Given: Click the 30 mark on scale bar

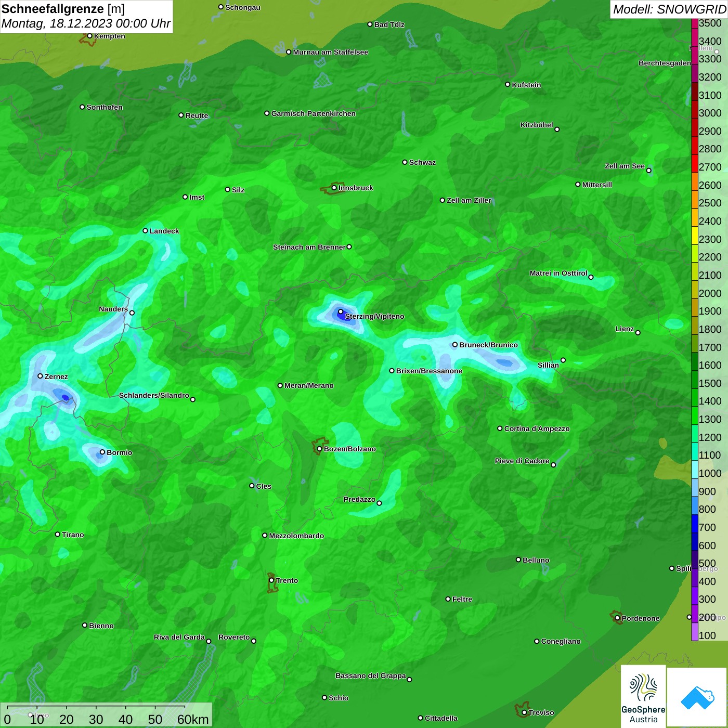Looking at the screenshot, I should click(x=96, y=719).
